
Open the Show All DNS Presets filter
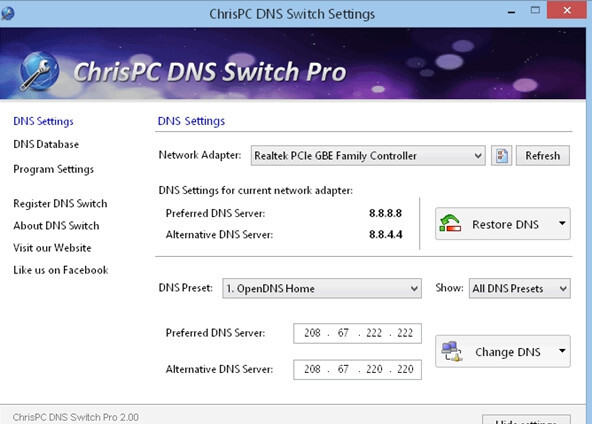(520, 288)
